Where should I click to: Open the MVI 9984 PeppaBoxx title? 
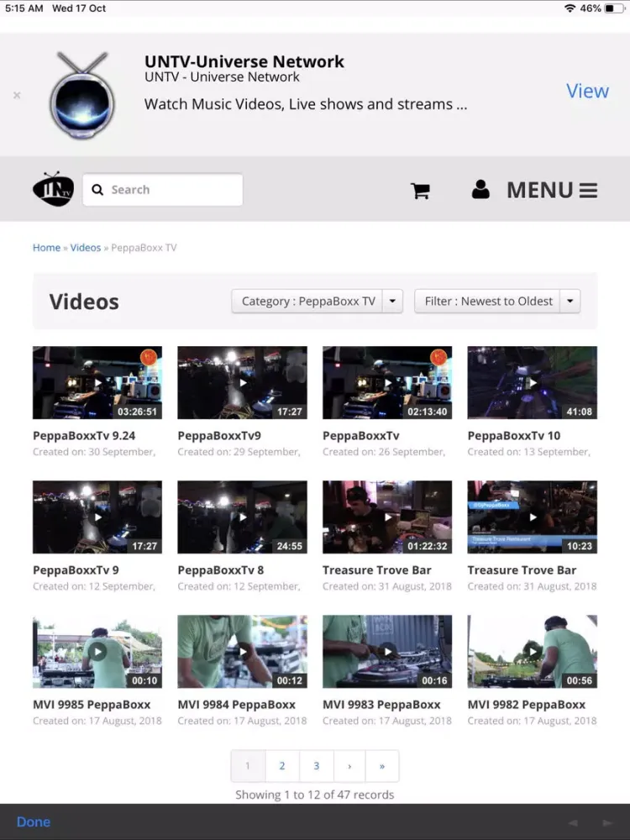(x=237, y=705)
